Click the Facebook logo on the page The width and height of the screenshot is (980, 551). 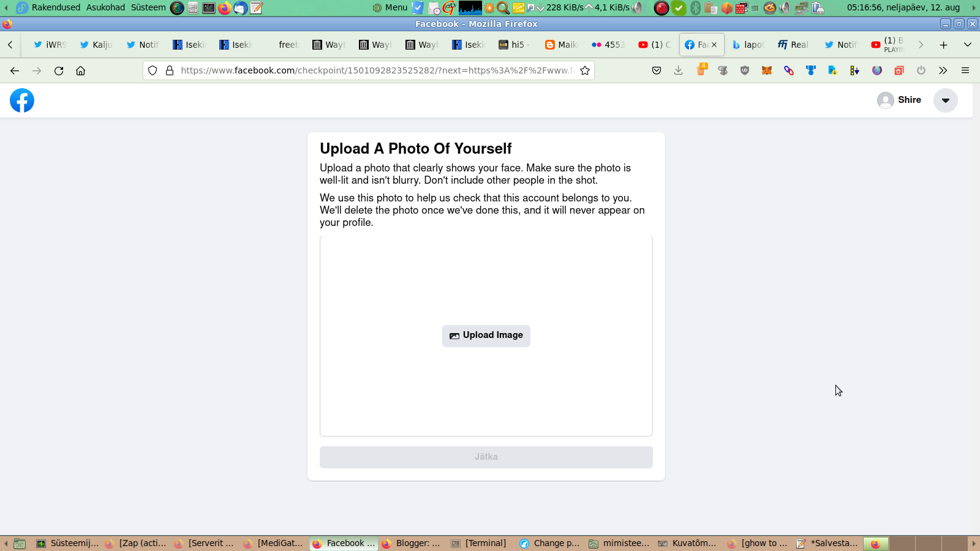tap(22, 100)
